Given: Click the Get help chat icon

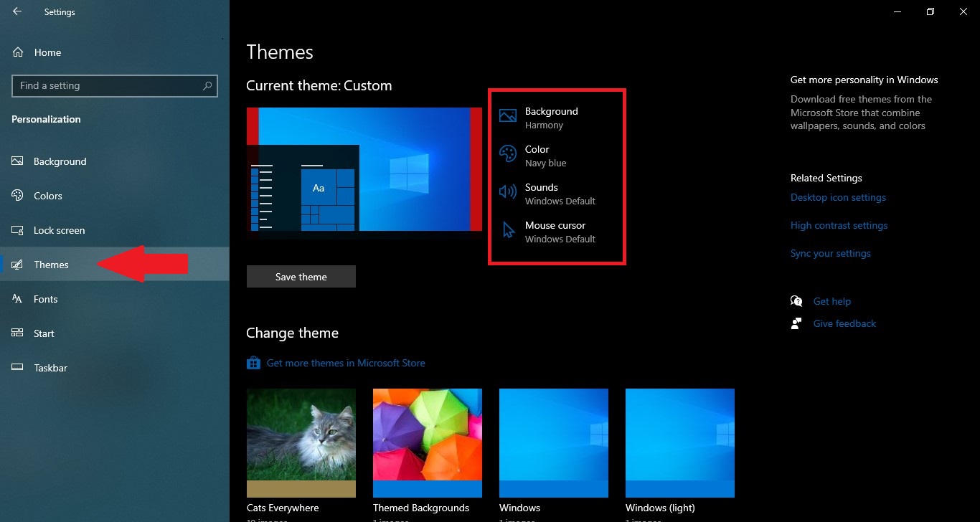Looking at the screenshot, I should [x=796, y=301].
